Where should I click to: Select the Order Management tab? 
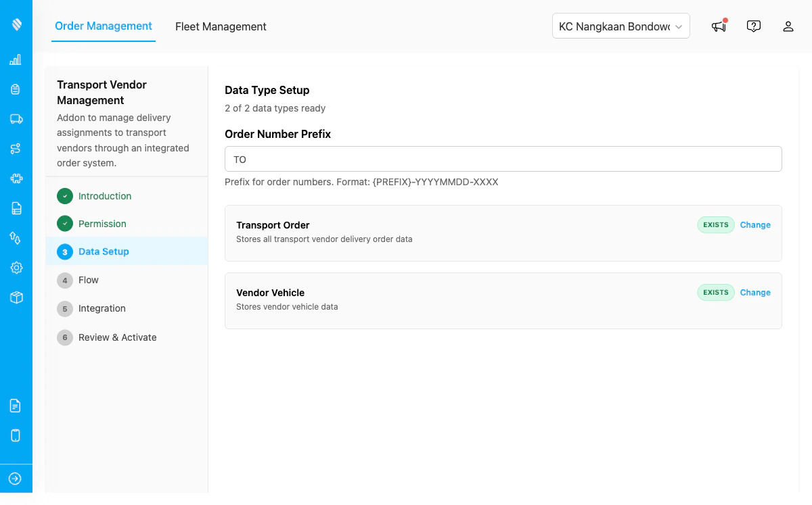point(103,26)
